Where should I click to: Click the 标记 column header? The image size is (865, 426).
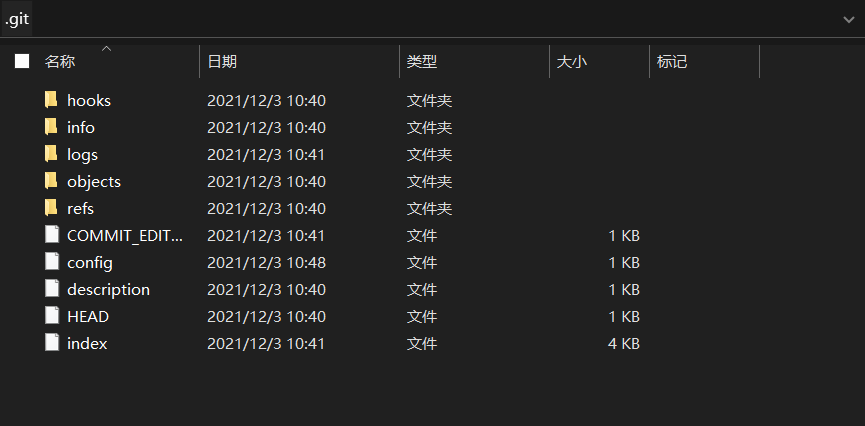672,62
